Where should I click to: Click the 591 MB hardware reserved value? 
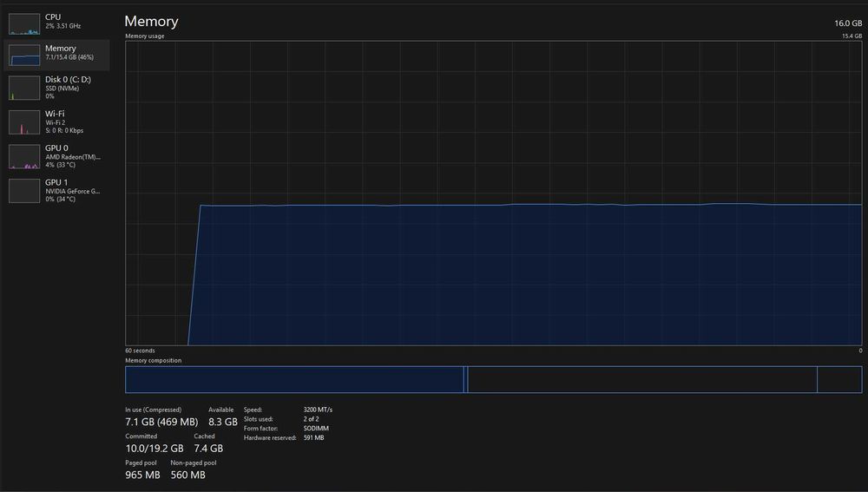(314, 437)
